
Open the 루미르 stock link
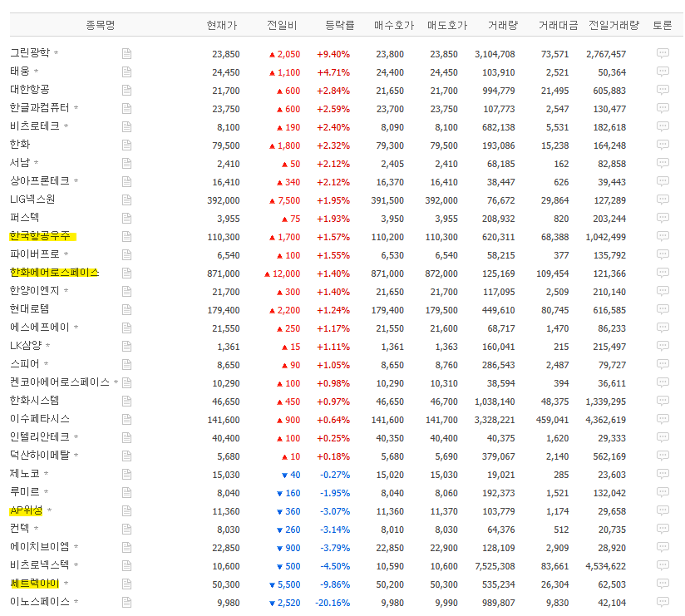25,492
